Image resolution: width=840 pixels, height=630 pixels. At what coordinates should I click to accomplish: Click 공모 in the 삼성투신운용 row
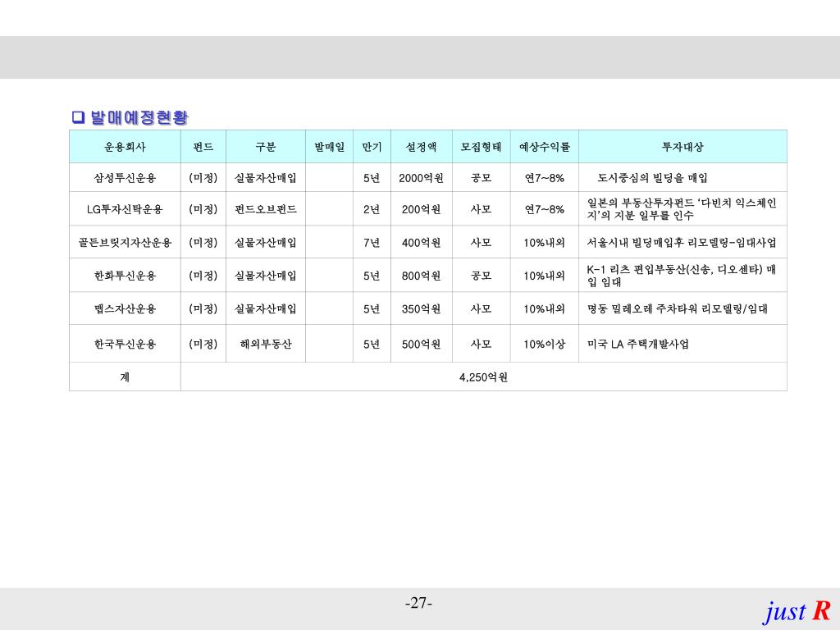coord(481,178)
